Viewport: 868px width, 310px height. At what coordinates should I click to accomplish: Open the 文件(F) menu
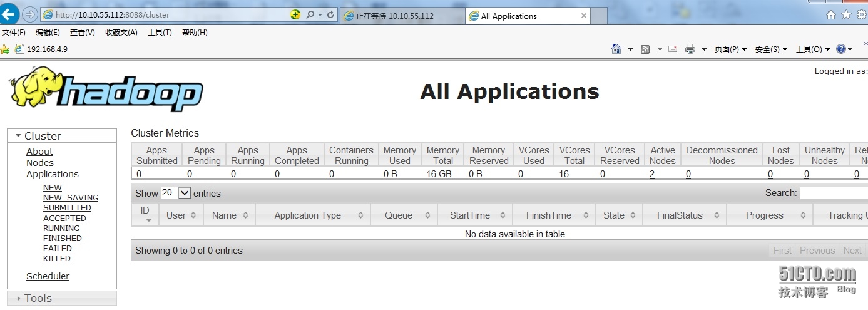13,33
